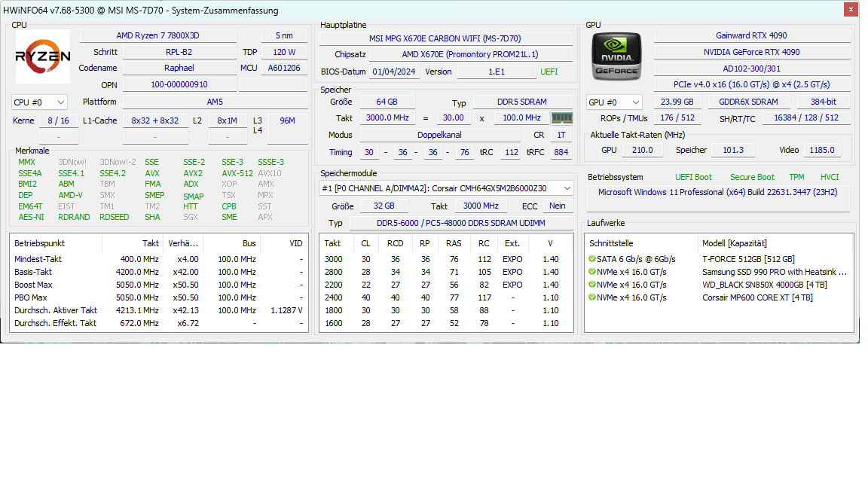Select the PBO Max row
Viewport: 868px width, 488px height.
pos(159,297)
